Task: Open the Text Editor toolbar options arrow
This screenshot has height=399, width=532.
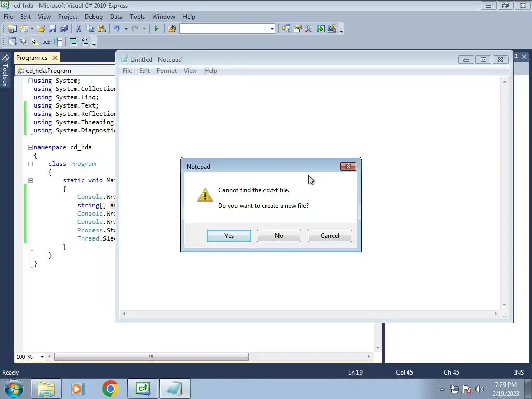Action: [x=94, y=43]
